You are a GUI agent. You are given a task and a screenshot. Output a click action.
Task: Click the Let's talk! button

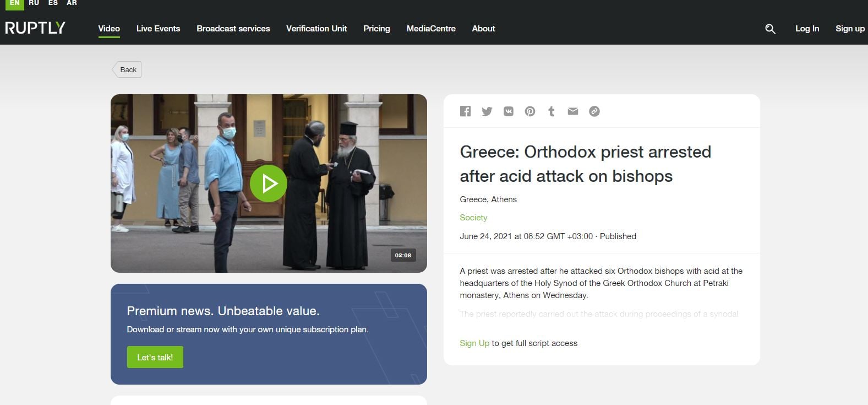[155, 357]
